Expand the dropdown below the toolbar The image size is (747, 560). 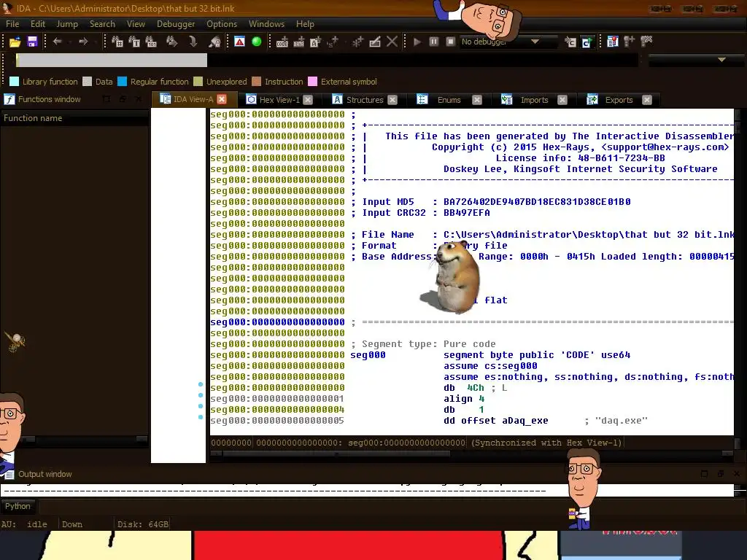(721, 60)
